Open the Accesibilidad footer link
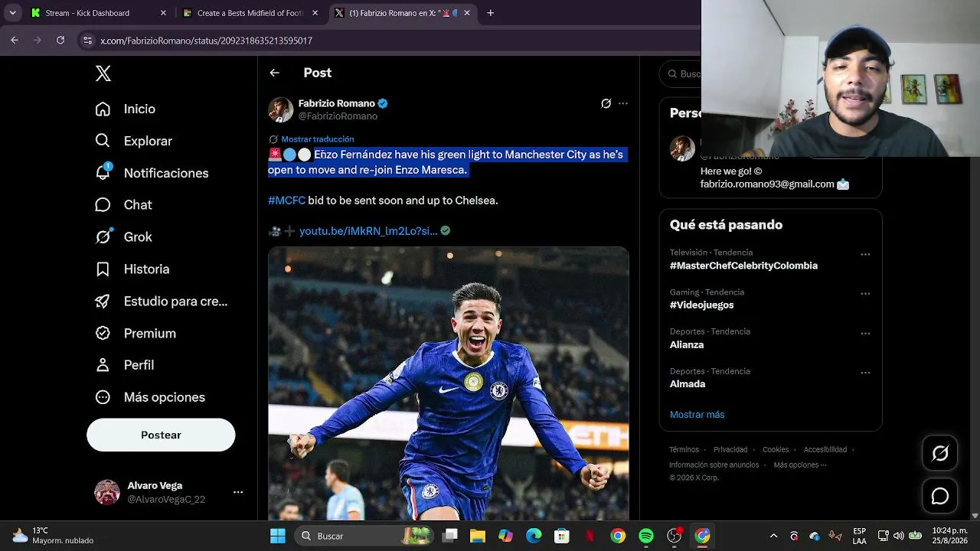 (x=825, y=450)
